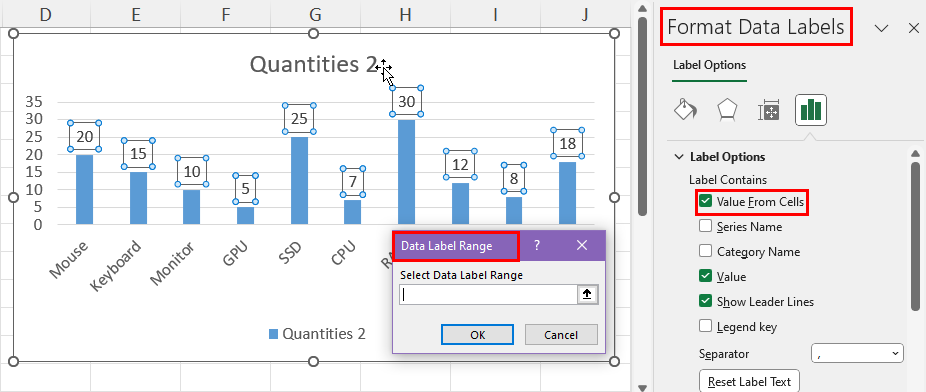Click the Monitor axis label

click(x=172, y=263)
